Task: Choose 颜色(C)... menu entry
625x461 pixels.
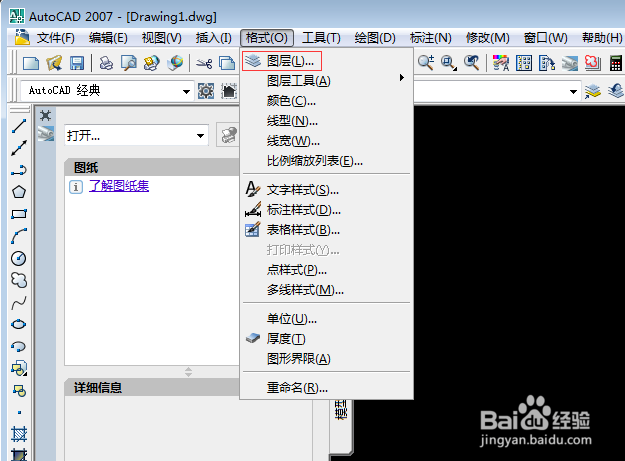Action: click(326, 101)
